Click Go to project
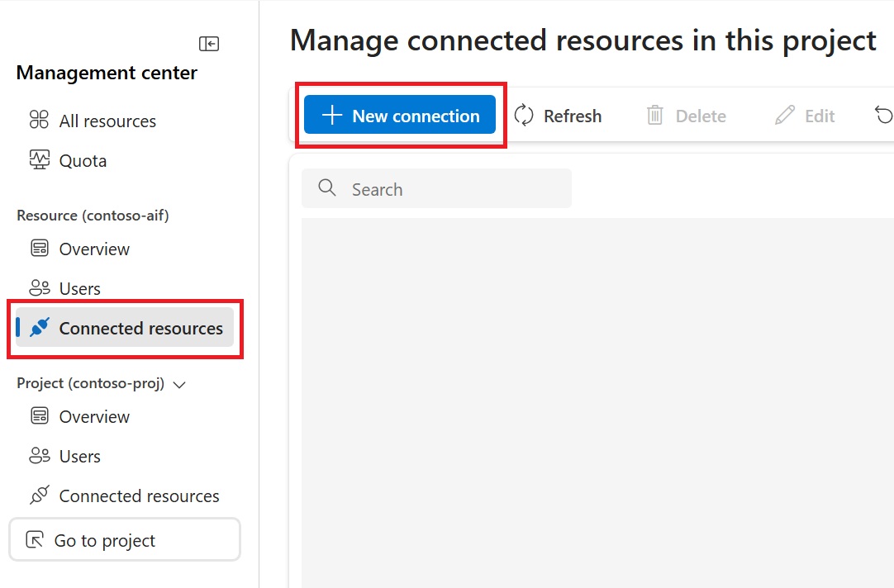Screen dimensions: 894x588 pyautogui.click(x=125, y=539)
